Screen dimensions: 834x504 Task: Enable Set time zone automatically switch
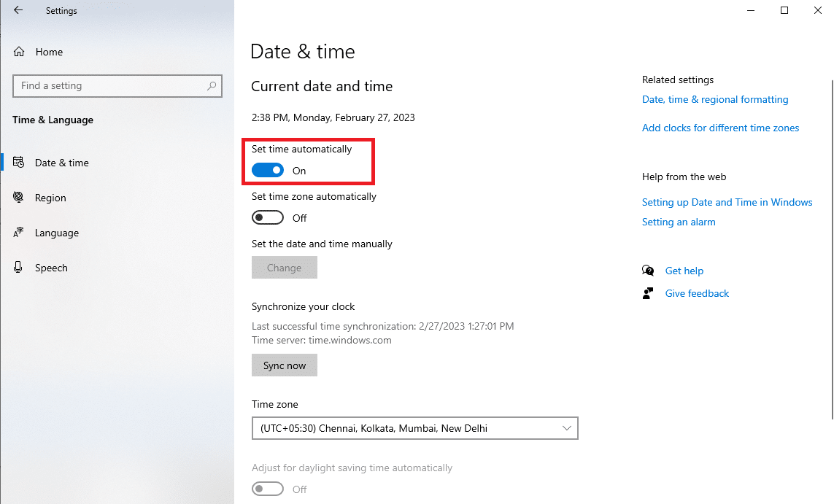(268, 217)
